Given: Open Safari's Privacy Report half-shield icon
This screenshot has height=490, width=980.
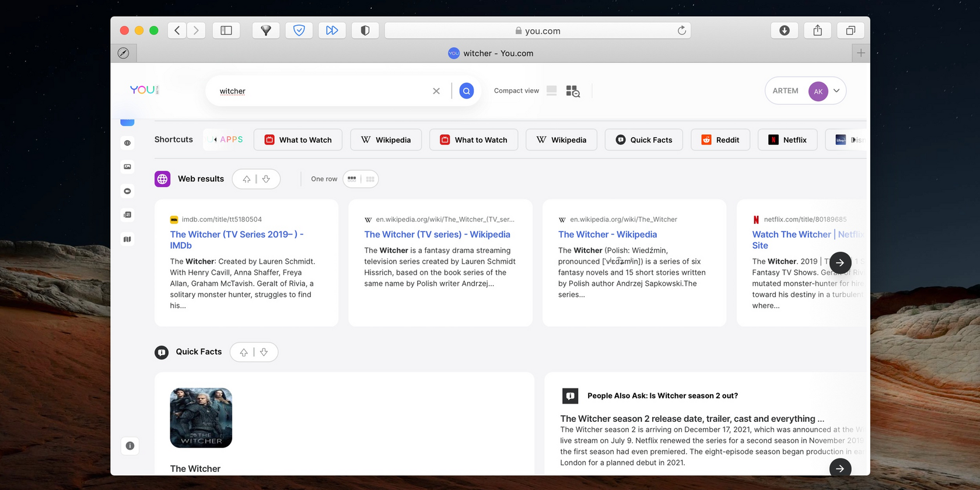Looking at the screenshot, I should pyautogui.click(x=365, y=30).
